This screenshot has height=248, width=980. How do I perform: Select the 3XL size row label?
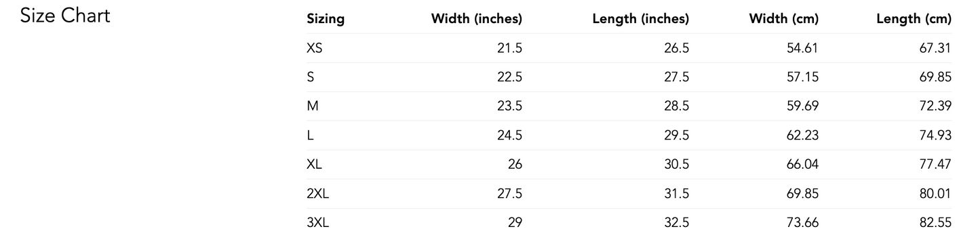pos(318,222)
